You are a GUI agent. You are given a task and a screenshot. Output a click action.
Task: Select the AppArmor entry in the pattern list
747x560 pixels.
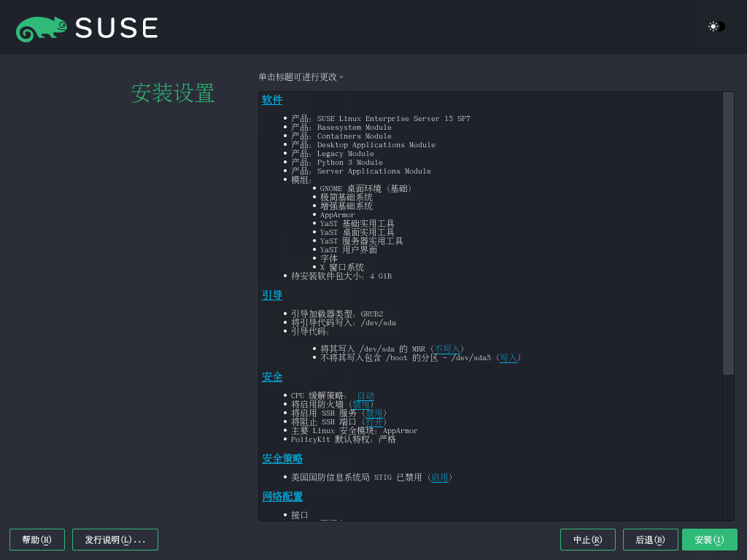tap(337, 215)
